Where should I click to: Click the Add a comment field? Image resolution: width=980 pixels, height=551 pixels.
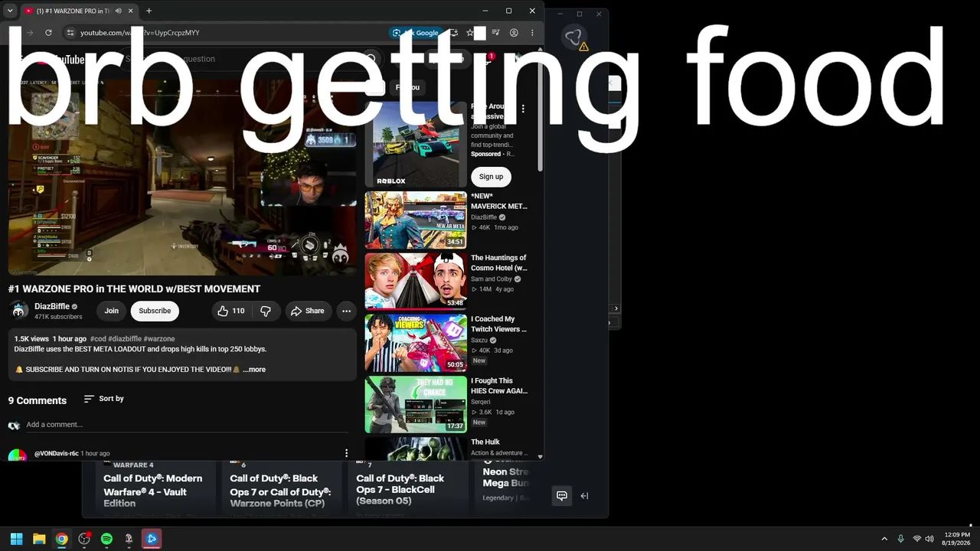(187, 425)
